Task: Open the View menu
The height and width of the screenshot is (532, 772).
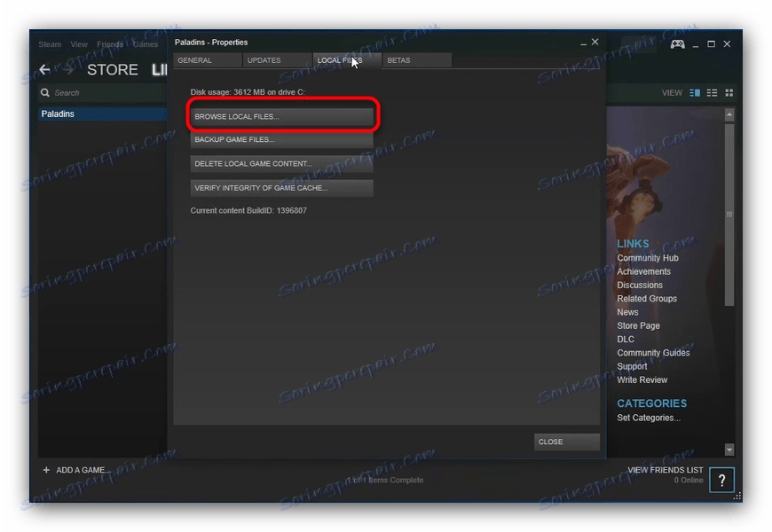Action: tap(79, 44)
